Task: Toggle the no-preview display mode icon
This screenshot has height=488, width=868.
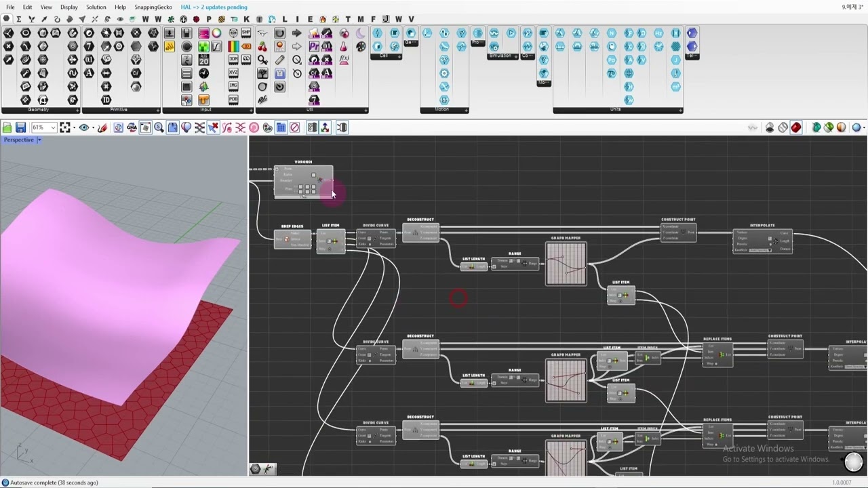Action: tap(770, 127)
